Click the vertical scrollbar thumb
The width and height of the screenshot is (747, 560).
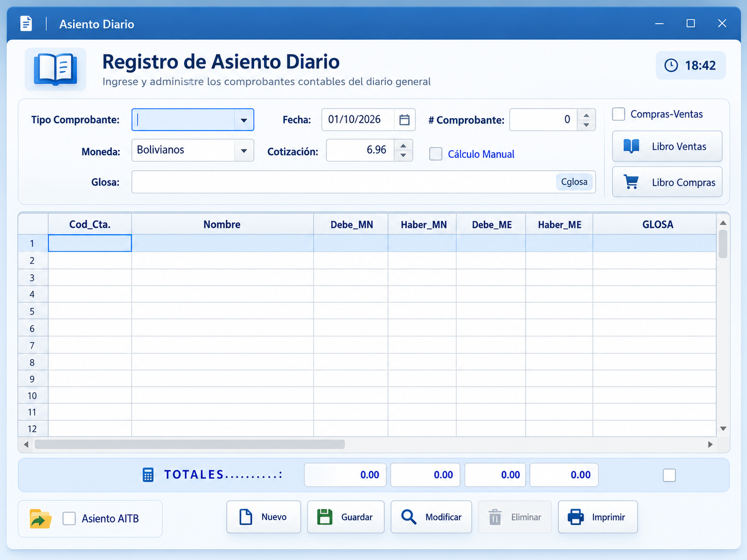(723, 244)
